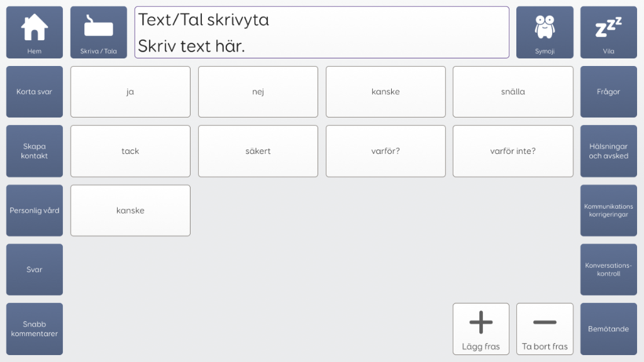644x362 pixels.
Task: Open the Konversationskontroll category
Action: (x=608, y=270)
